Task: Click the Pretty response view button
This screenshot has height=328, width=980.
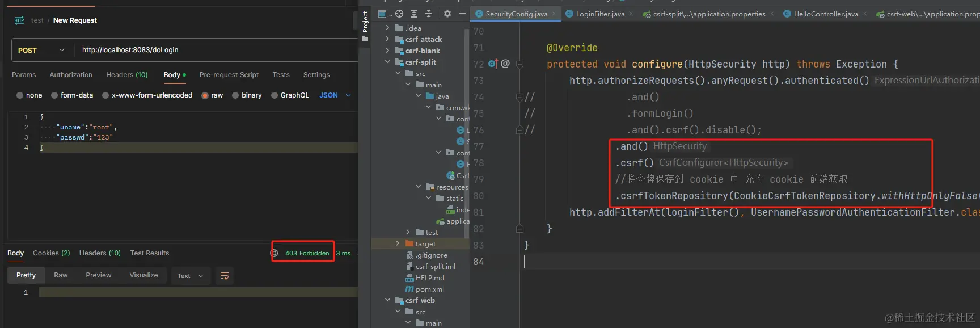Action: click(x=26, y=275)
